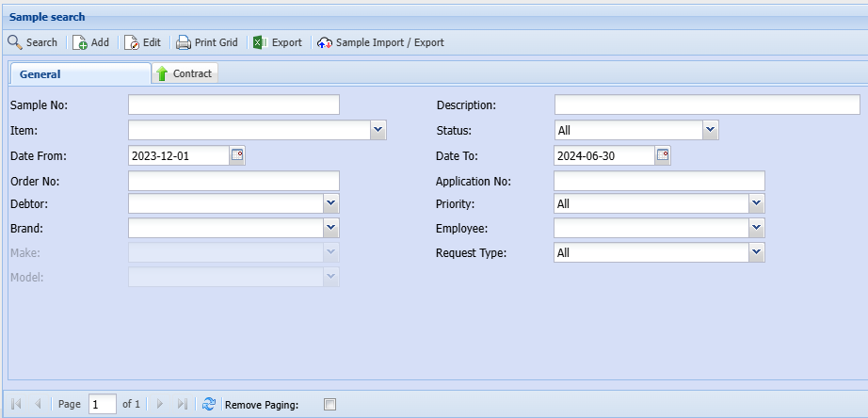Switch to the Contract tab
Image resolution: width=868 pixels, height=418 pixels.
point(185,73)
